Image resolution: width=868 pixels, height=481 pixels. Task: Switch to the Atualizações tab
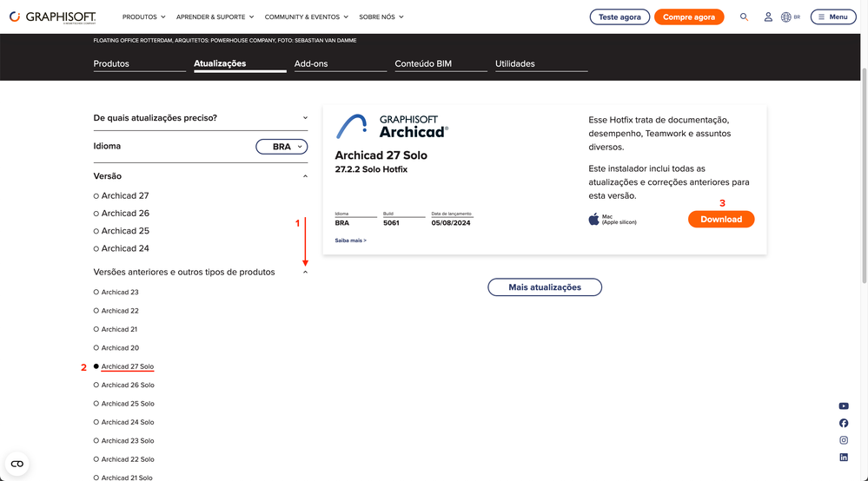pos(240,63)
